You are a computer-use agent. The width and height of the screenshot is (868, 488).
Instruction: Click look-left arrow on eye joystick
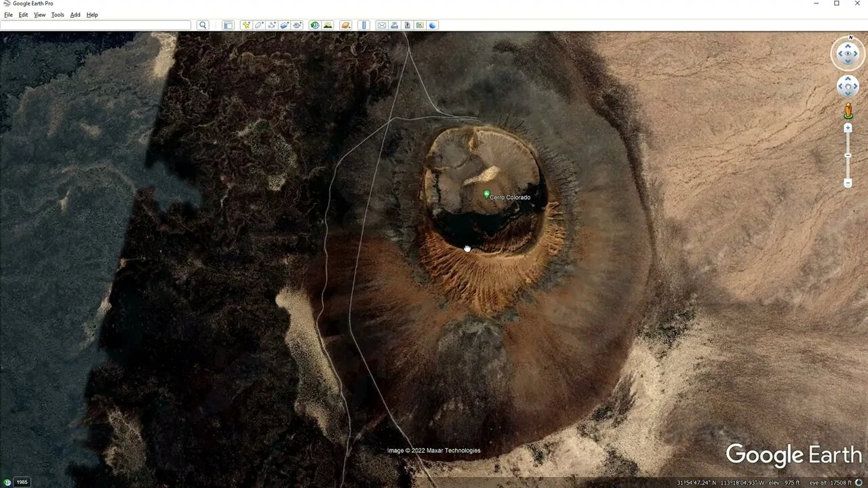coord(840,54)
